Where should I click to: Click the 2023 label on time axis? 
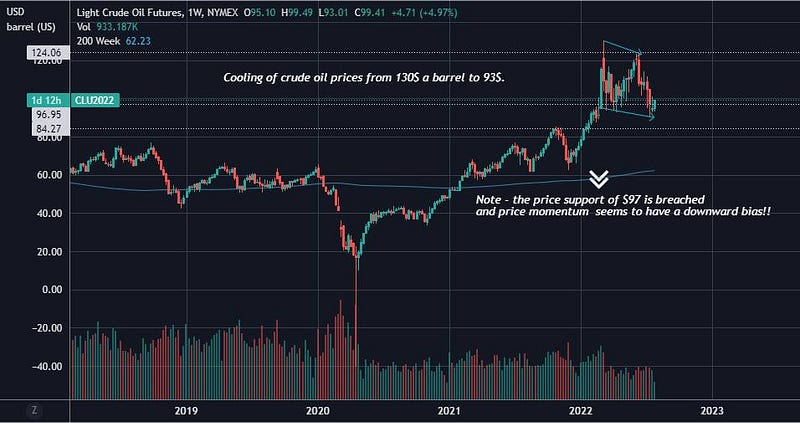click(712, 410)
